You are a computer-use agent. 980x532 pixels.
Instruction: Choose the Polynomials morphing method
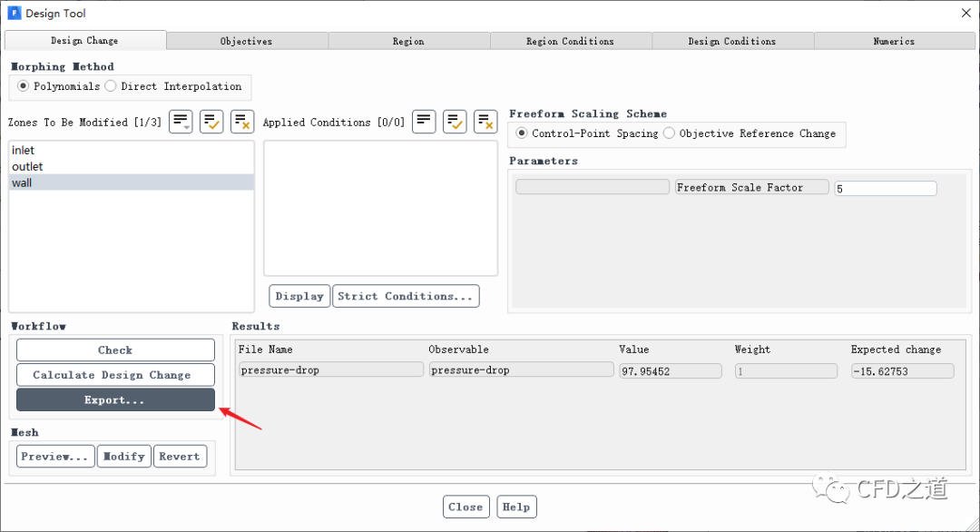[24, 86]
